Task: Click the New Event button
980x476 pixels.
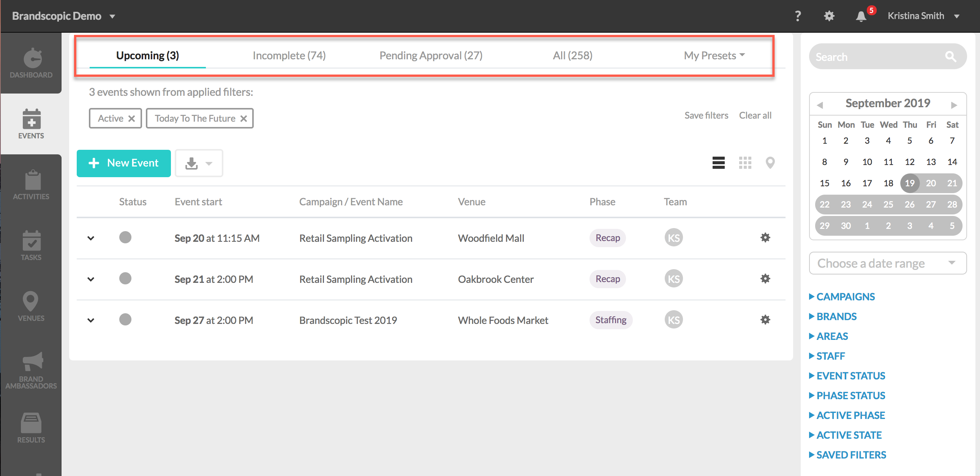Action: pyautogui.click(x=124, y=163)
